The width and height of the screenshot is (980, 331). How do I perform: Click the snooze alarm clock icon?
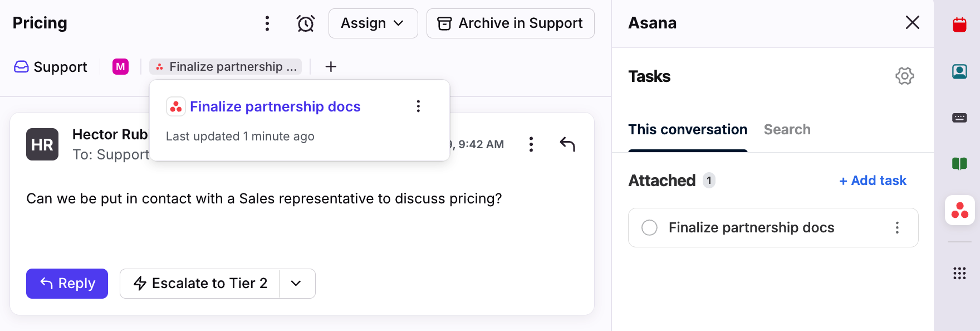305,23
